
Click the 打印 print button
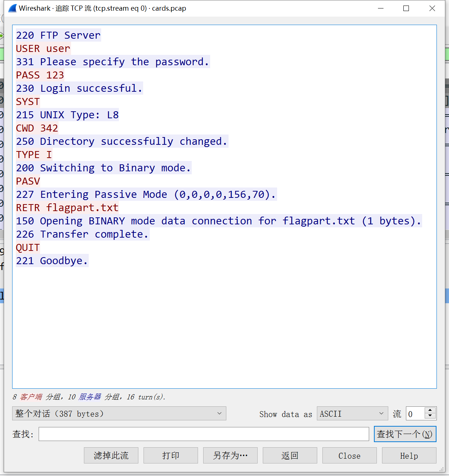pyautogui.click(x=171, y=455)
